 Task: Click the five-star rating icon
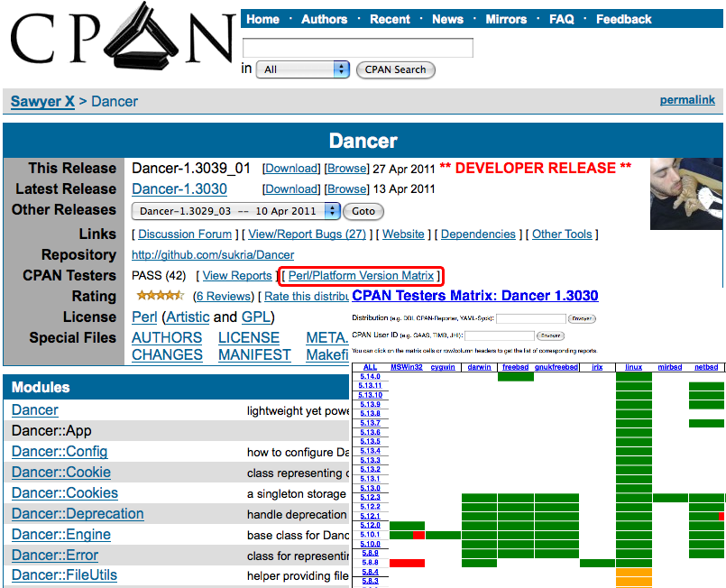(x=161, y=296)
